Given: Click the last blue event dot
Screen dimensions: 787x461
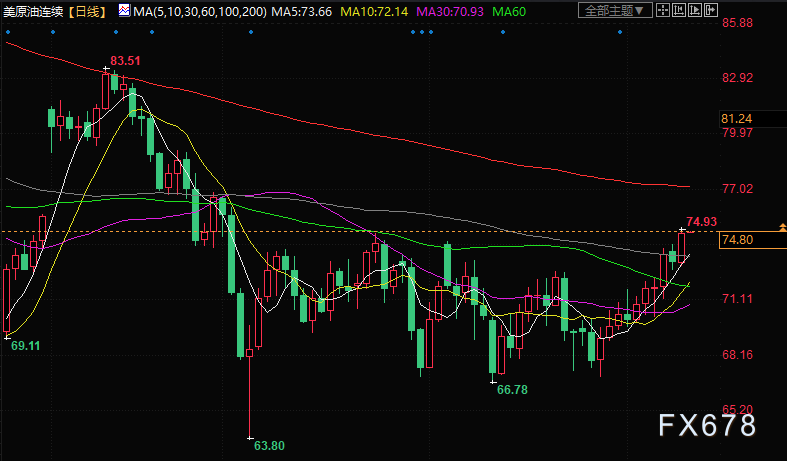Looking at the screenshot, I should coord(620,32).
